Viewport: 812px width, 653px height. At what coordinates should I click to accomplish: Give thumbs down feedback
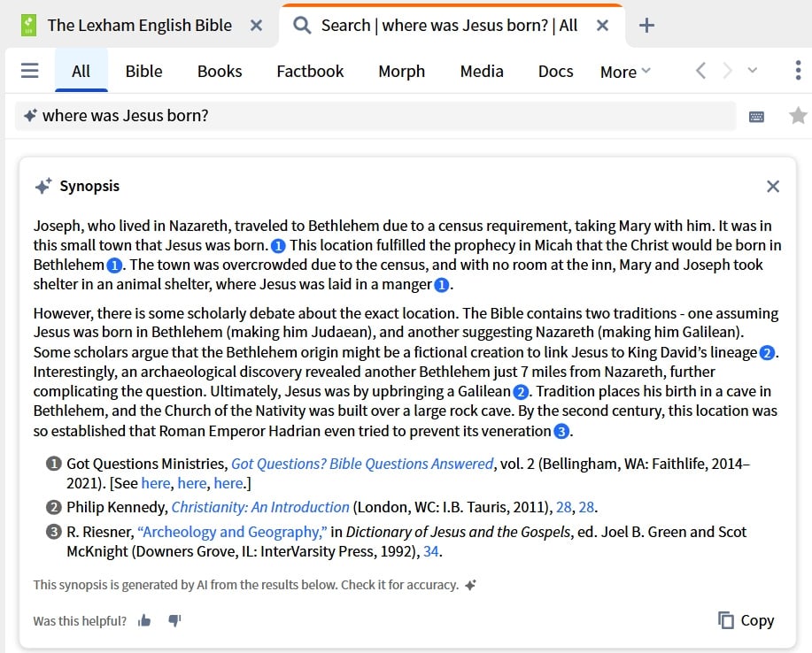pyautogui.click(x=174, y=620)
